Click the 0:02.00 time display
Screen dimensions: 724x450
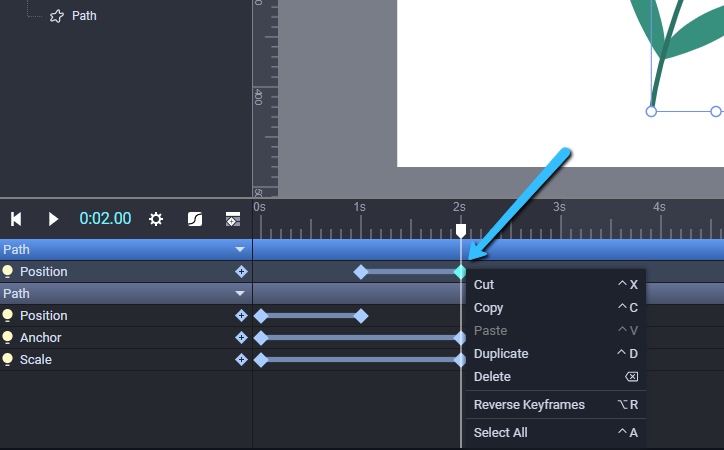(105, 218)
